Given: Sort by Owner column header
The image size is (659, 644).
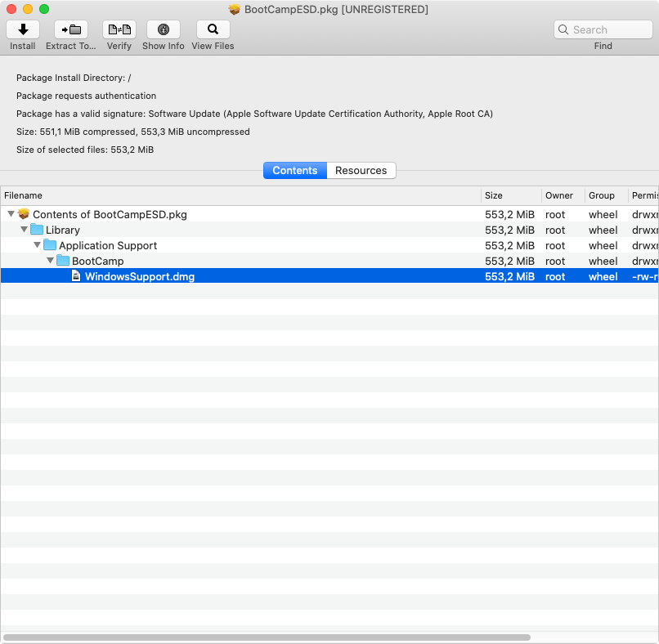Looking at the screenshot, I should click(x=563, y=196).
